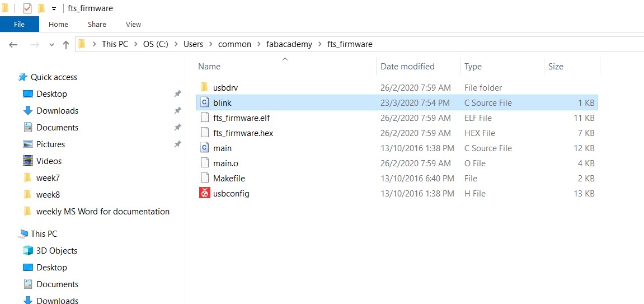This screenshot has height=304, width=644.
Task: Click fts_firmware in the address breadcrumb
Action: [x=350, y=44]
